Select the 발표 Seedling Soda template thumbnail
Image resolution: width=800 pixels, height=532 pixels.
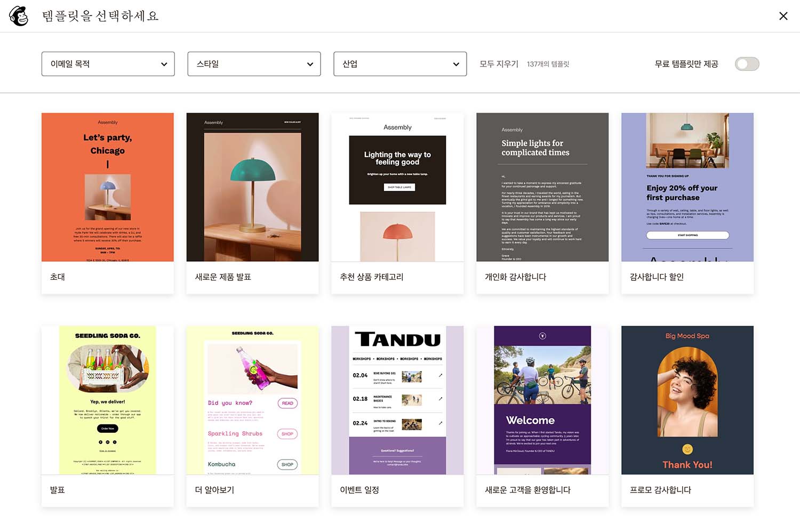[x=108, y=400]
